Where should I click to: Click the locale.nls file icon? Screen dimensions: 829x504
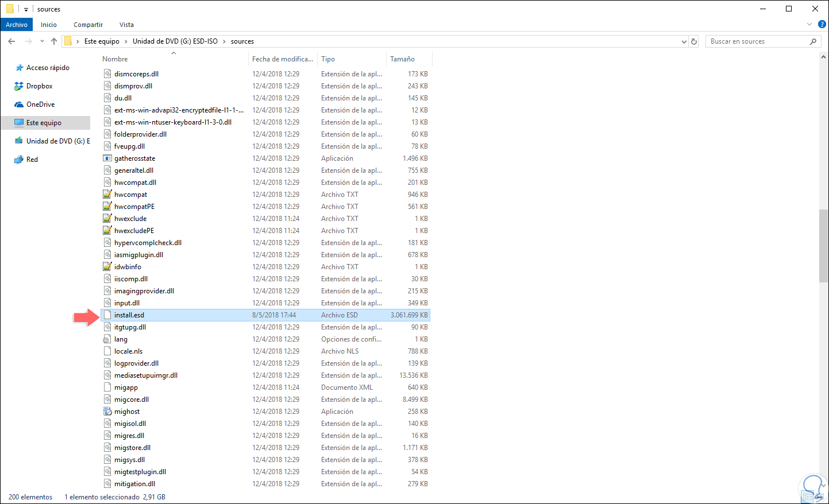click(x=107, y=351)
